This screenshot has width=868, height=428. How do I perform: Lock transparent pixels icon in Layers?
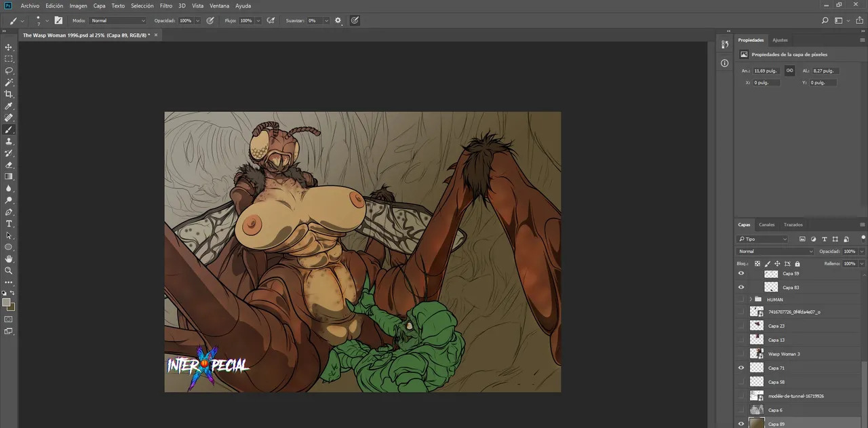tap(757, 263)
